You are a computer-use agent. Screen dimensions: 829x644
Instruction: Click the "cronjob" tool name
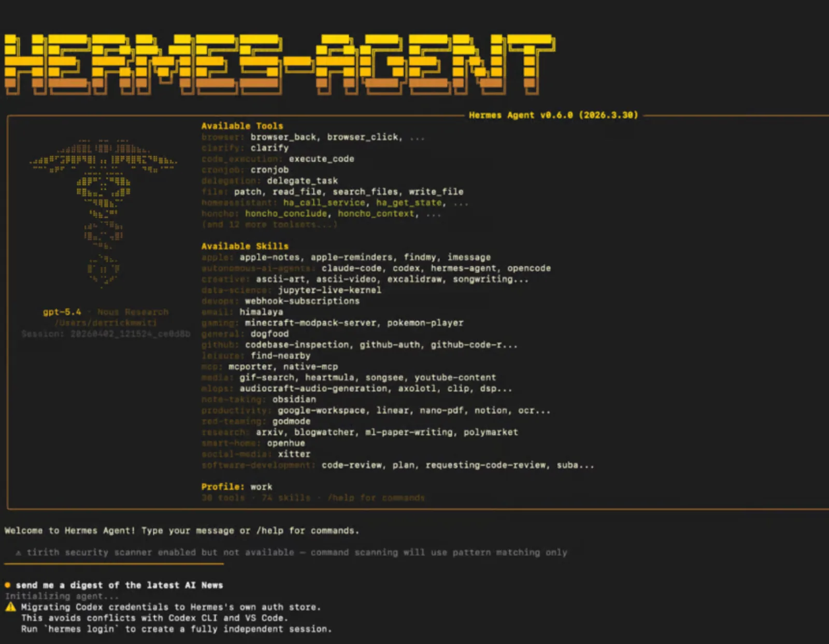click(269, 169)
